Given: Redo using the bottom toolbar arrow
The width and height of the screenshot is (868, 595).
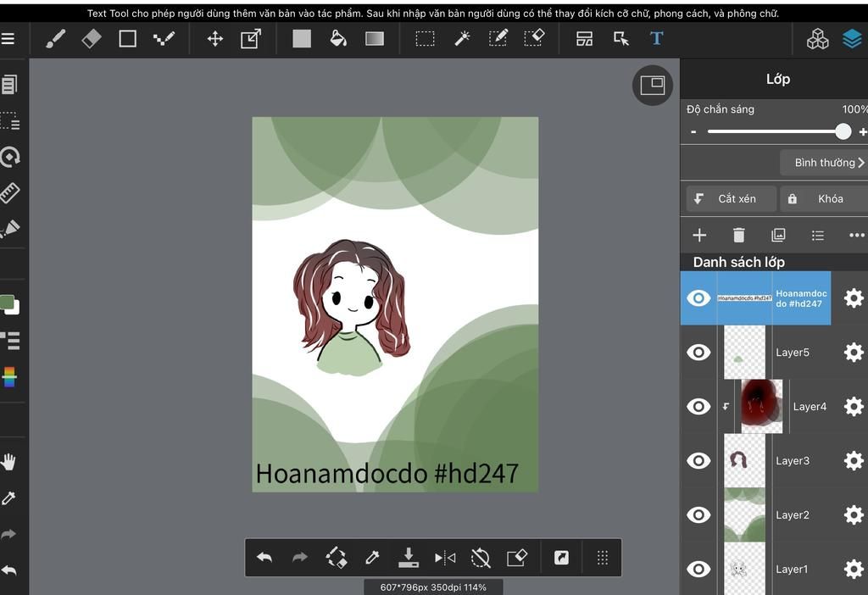Looking at the screenshot, I should (x=300, y=558).
